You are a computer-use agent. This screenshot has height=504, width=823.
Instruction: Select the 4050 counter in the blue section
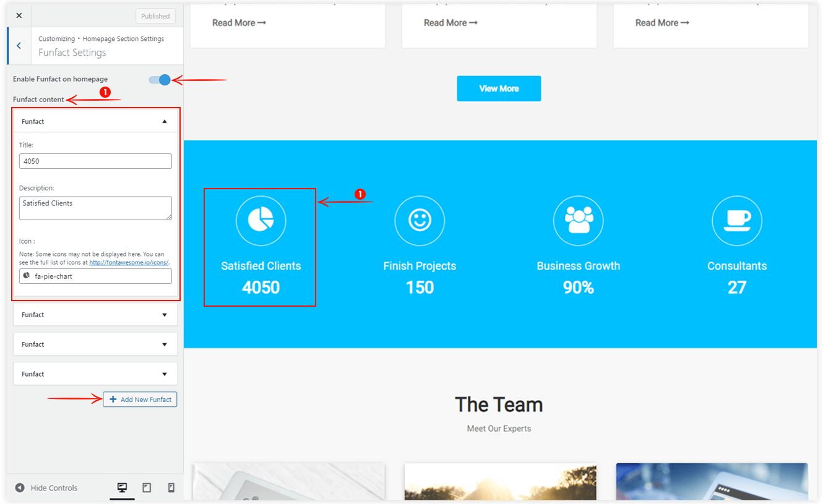pos(261,288)
